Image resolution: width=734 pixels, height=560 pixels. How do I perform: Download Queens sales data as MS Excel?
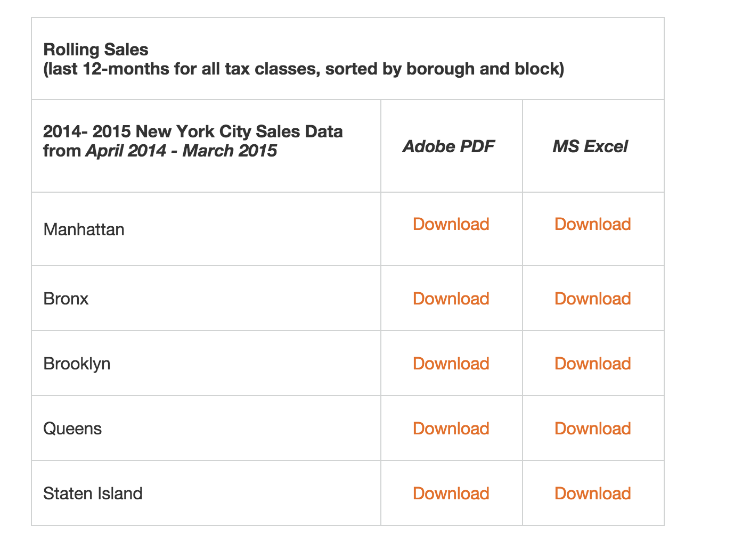(592, 429)
